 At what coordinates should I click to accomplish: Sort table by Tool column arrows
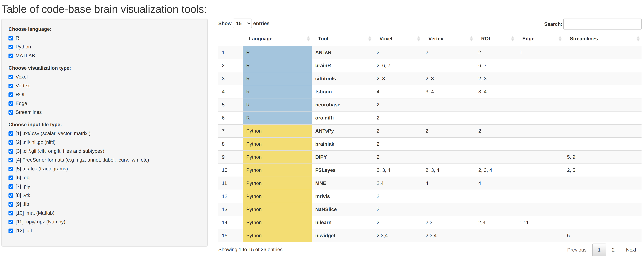(x=370, y=39)
